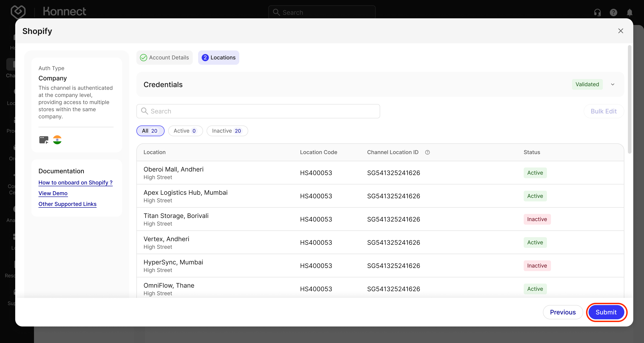
Task: Click the OmniFlow, Thane location
Action: [x=169, y=285]
